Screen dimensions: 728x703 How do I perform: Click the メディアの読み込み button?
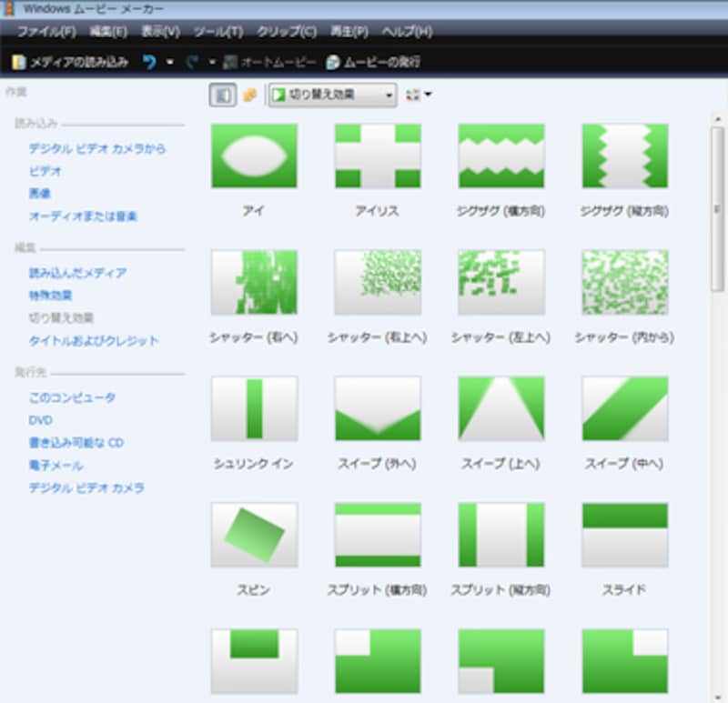point(70,63)
